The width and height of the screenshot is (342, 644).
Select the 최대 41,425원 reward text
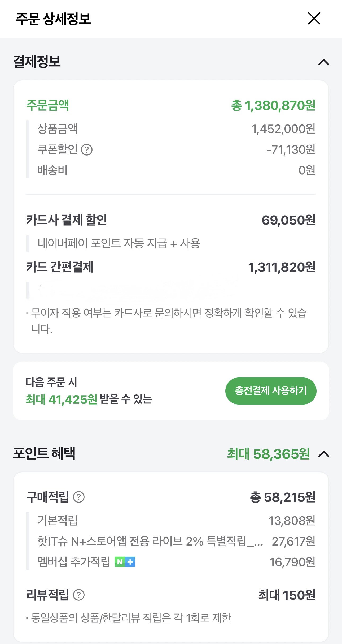pos(61,399)
